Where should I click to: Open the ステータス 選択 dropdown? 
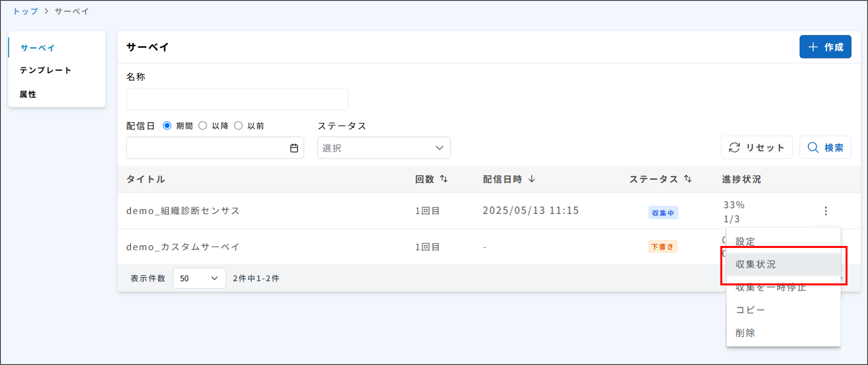point(383,148)
